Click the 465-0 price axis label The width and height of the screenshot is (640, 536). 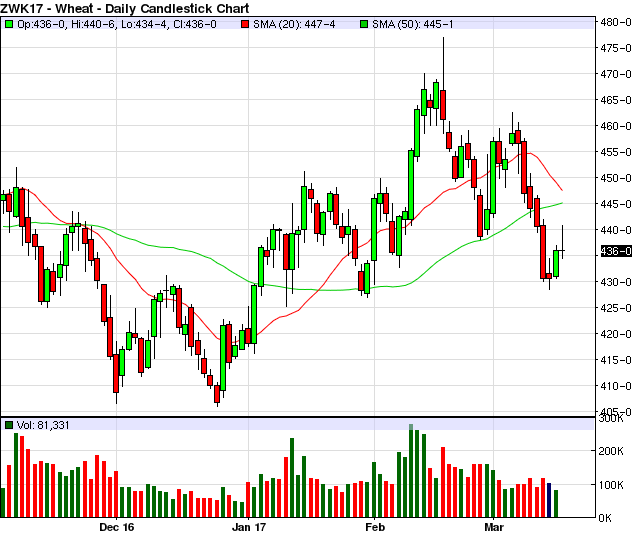[616, 100]
